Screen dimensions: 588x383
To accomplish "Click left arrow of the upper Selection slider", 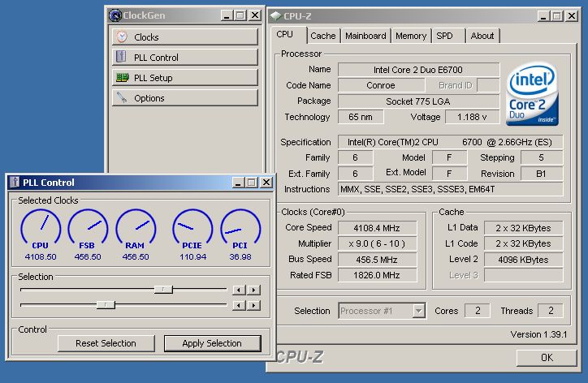I will pyautogui.click(x=239, y=290).
